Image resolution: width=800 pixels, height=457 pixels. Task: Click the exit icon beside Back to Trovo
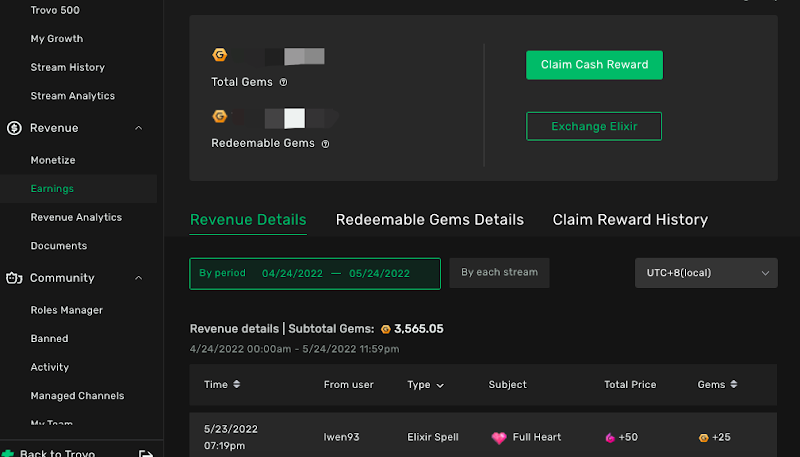pos(146,453)
